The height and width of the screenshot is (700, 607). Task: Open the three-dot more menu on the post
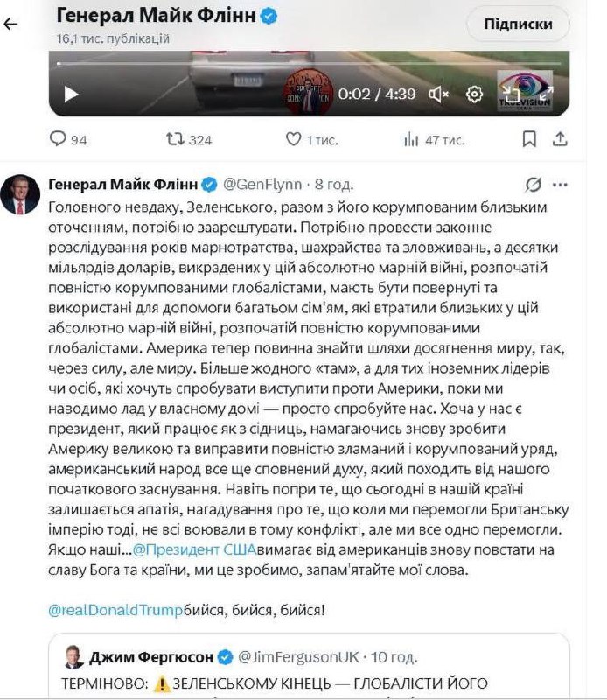coord(561,185)
